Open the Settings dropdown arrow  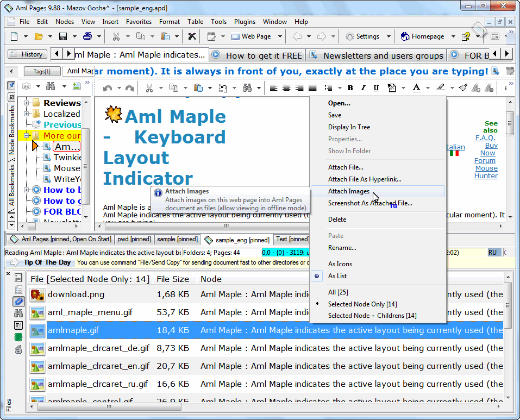click(389, 36)
